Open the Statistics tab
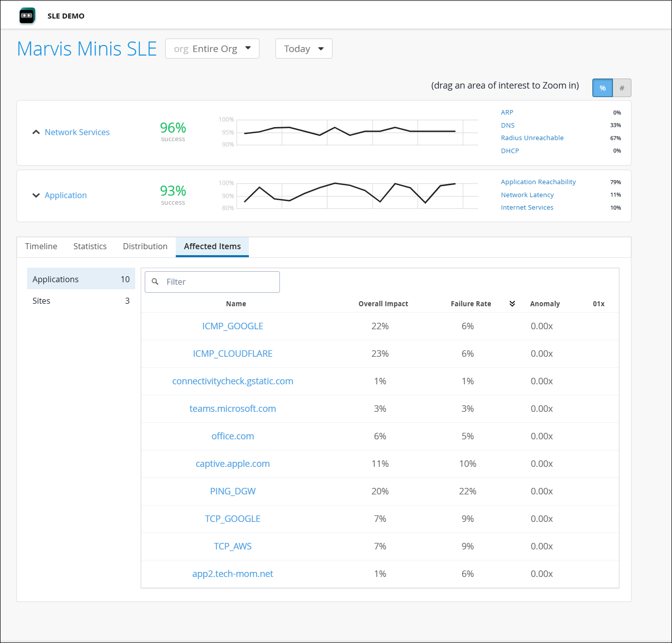The image size is (672, 643). [90, 246]
